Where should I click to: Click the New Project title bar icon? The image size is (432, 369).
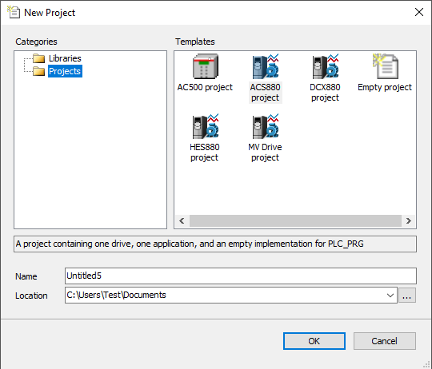(14, 12)
